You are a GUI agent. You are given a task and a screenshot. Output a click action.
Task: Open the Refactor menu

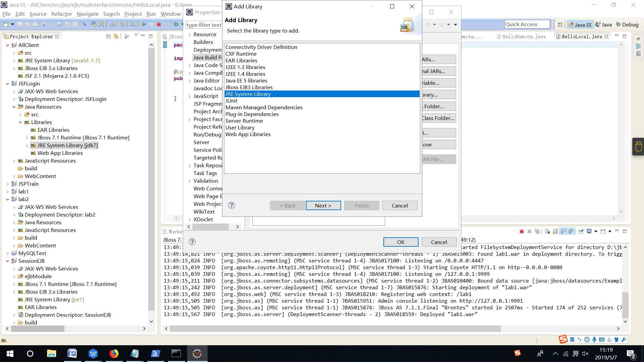click(61, 14)
